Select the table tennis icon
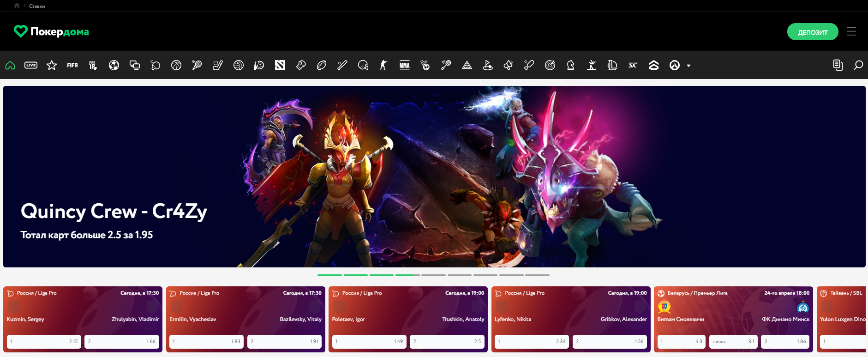 [x=156, y=65]
